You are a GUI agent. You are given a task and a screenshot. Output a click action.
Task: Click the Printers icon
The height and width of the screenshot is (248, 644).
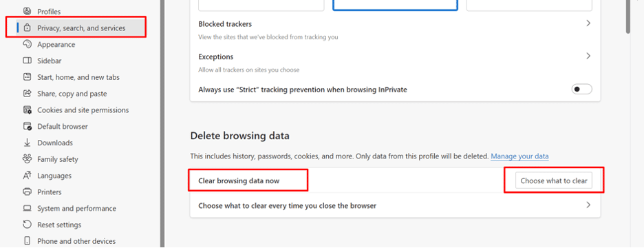click(x=27, y=192)
